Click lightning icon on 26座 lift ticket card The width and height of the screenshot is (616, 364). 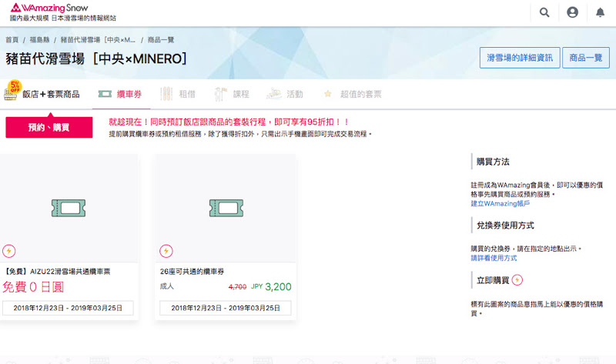coord(166,251)
